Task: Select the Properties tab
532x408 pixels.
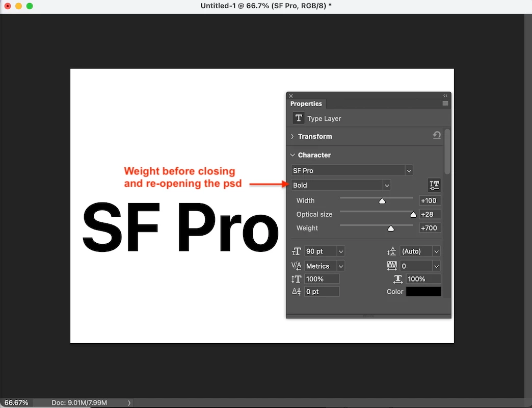Action: pyautogui.click(x=306, y=104)
